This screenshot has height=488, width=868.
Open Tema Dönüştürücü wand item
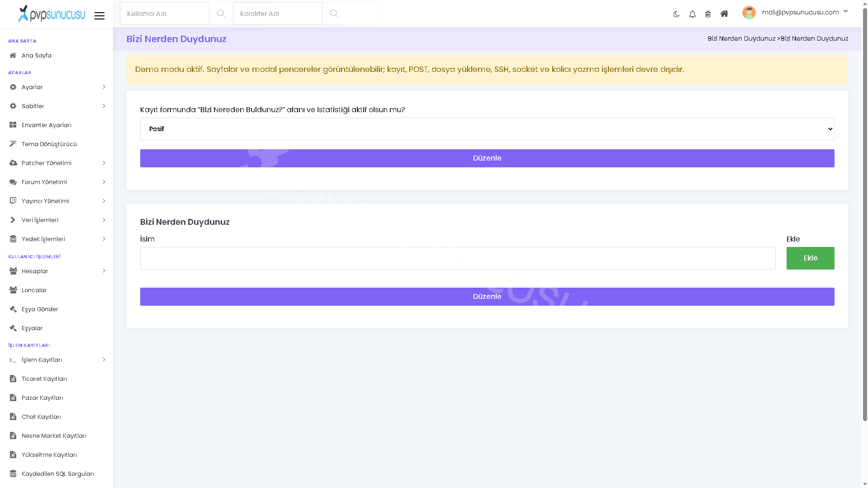click(57, 144)
